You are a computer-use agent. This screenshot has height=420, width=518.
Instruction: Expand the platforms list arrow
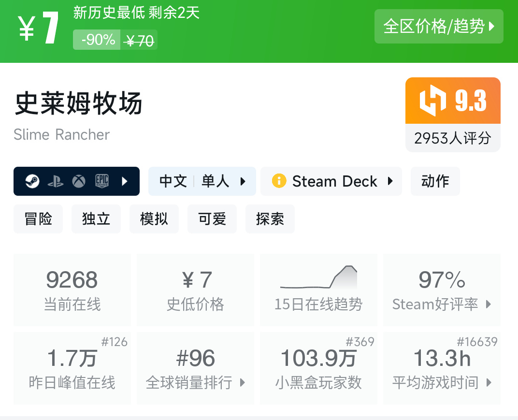click(x=125, y=181)
